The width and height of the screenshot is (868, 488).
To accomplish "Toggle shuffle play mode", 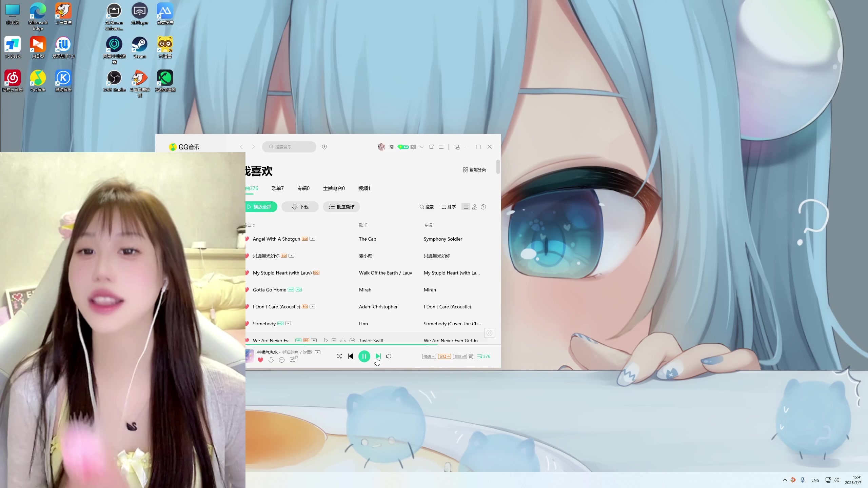I will (339, 356).
